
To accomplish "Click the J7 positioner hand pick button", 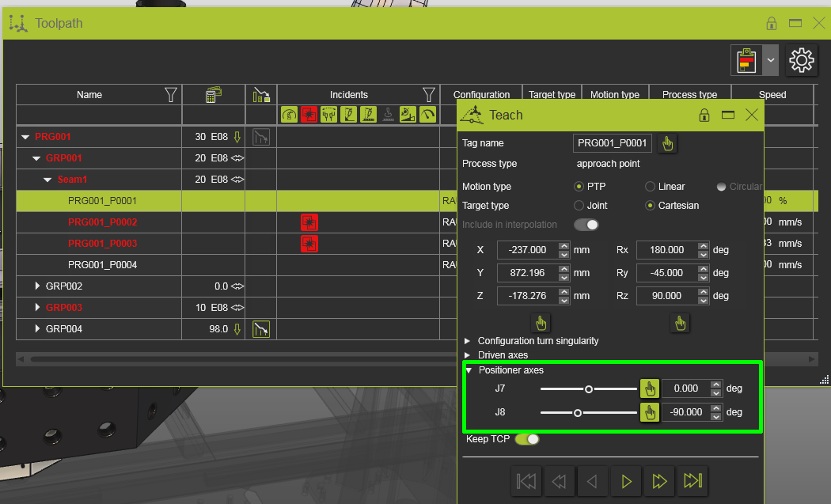I will point(649,388).
